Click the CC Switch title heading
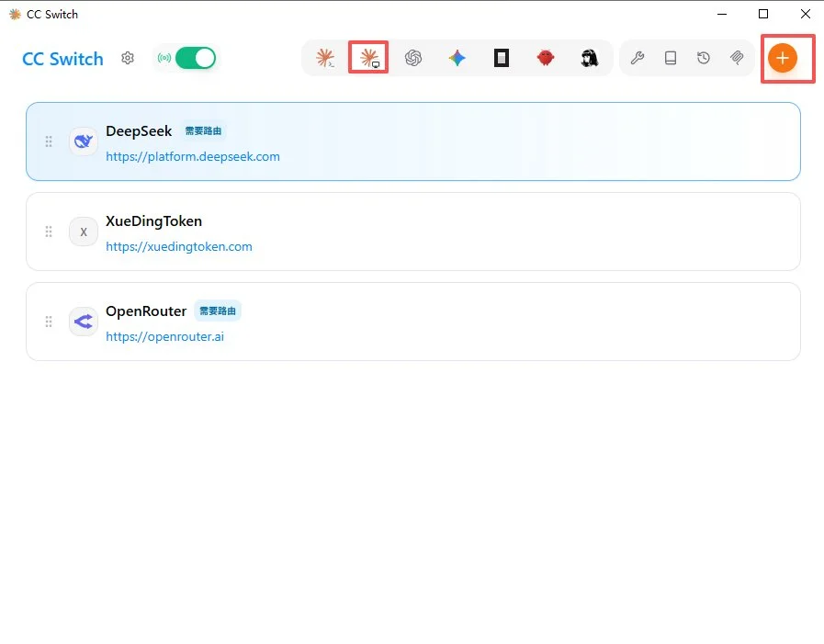Screen dimensions: 824x644 62,59
